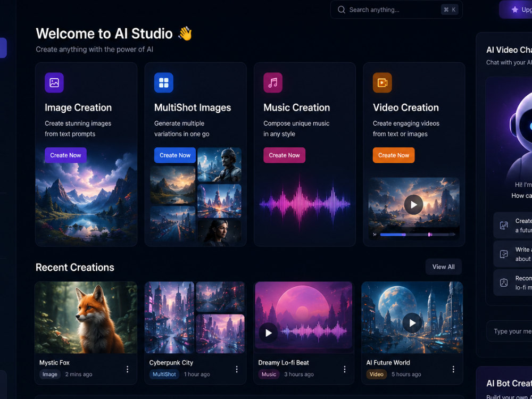Viewport: 532px width, 399px height.
Task: Click the video preview progress bar
Action: pyautogui.click(x=417, y=235)
